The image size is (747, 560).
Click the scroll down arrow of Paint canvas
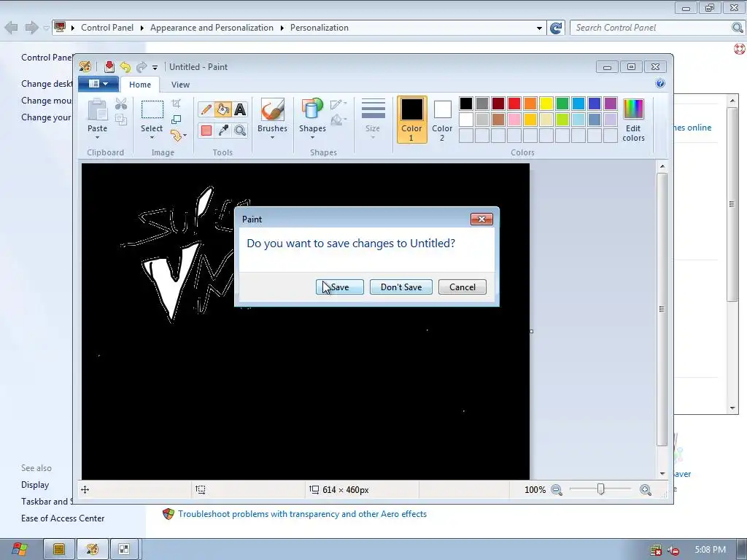click(x=662, y=473)
